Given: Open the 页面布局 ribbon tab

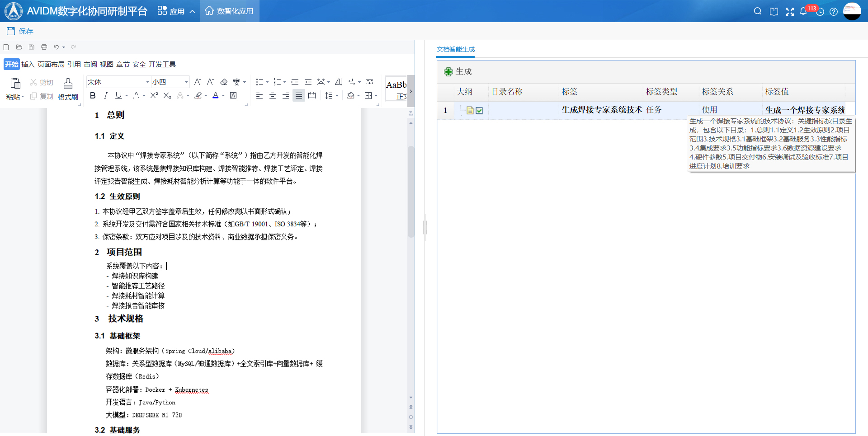Looking at the screenshot, I should (51, 64).
